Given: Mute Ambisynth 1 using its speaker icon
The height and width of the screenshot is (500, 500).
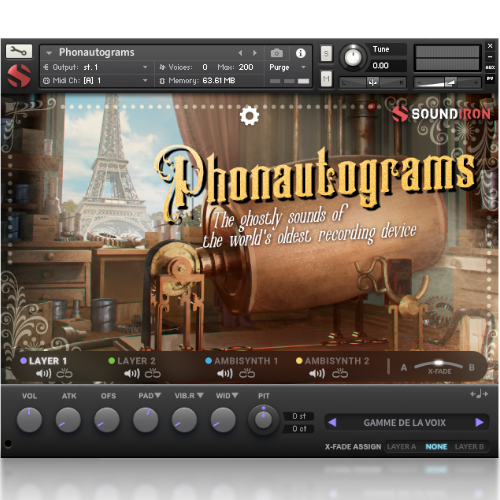Looking at the screenshot, I should 225,373.
